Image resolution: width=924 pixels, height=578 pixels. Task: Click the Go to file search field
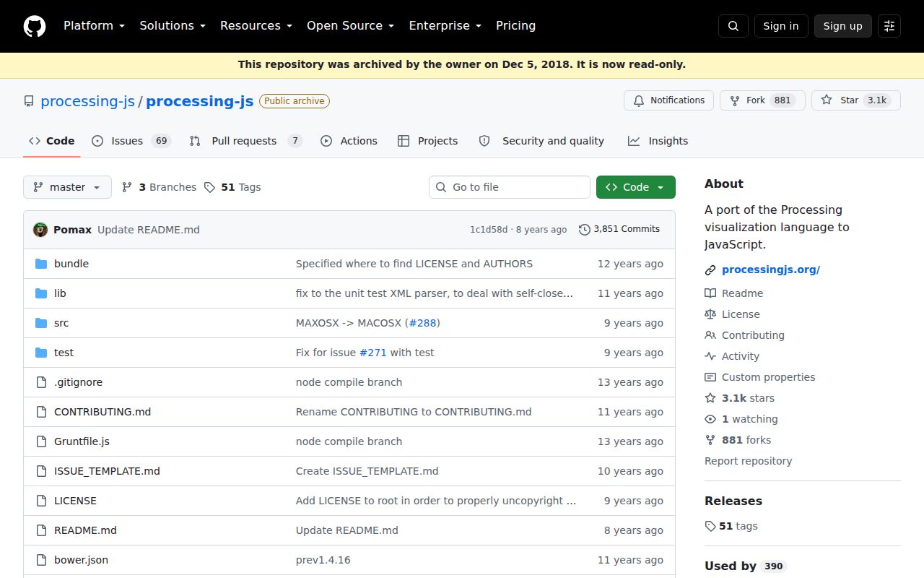point(510,187)
